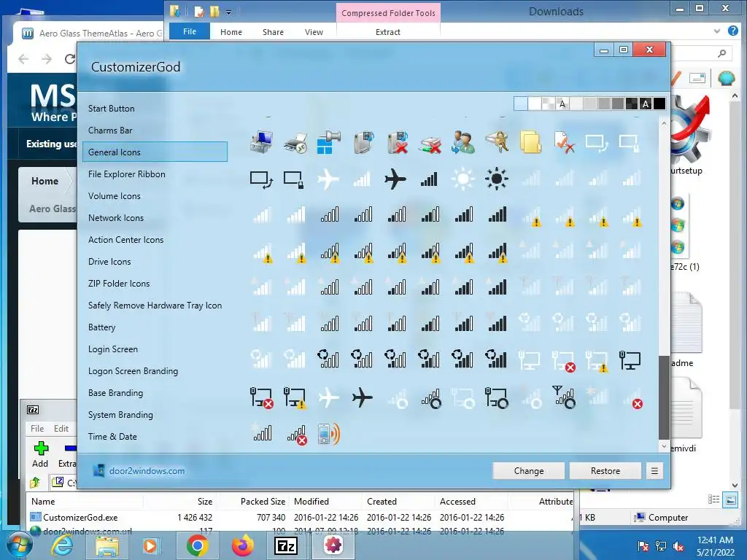This screenshot has width=747, height=560.
Task: Open Login Screen category
Action: pyautogui.click(x=113, y=349)
